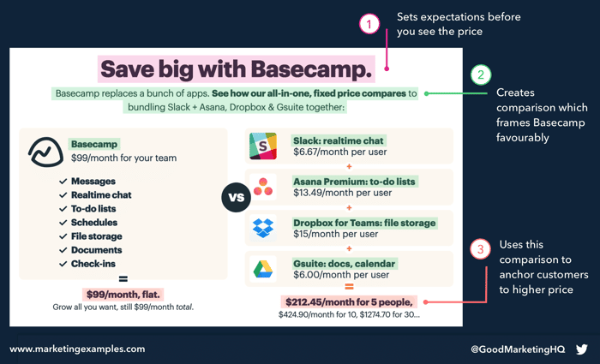This screenshot has width=600, height=364.
Task: Select the Slack: realtime chat label
Action: coord(339,140)
